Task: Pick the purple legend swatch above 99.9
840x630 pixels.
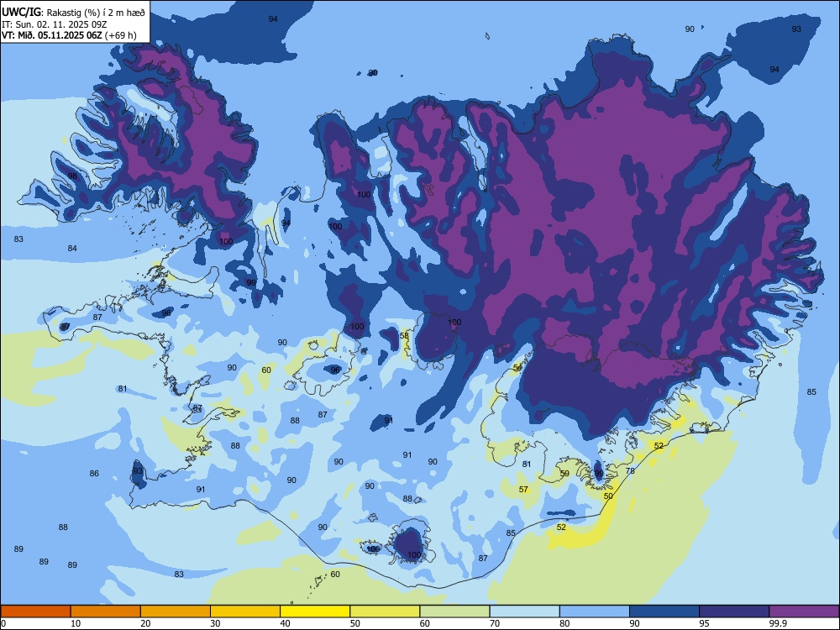Action: [804, 612]
